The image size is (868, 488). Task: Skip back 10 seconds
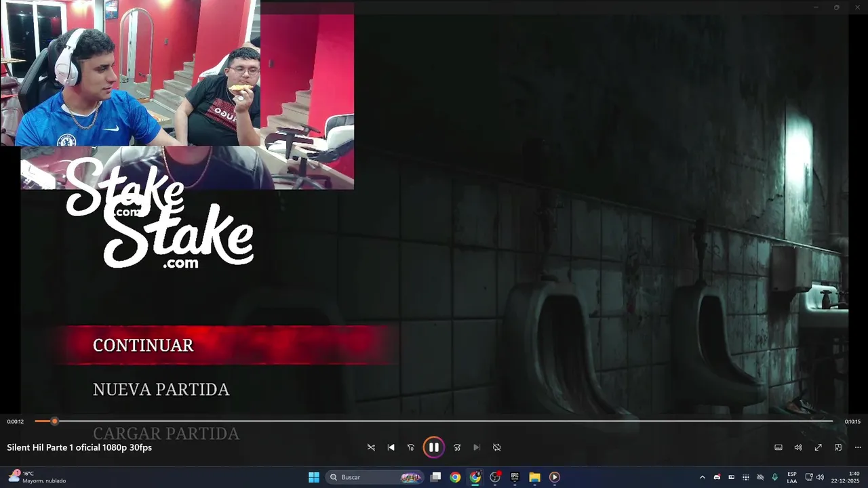411,447
